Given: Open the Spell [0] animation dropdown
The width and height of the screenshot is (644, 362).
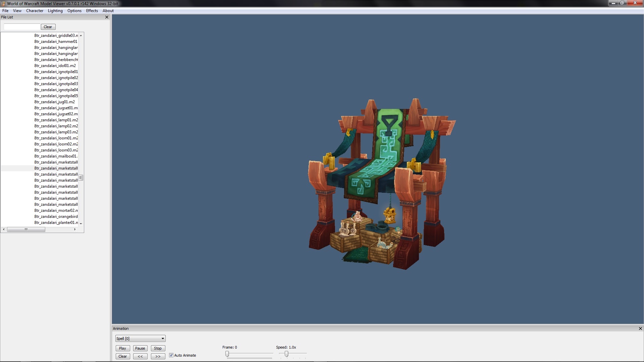Looking at the screenshot, I should pyautogui.click(x=140, y=339).
